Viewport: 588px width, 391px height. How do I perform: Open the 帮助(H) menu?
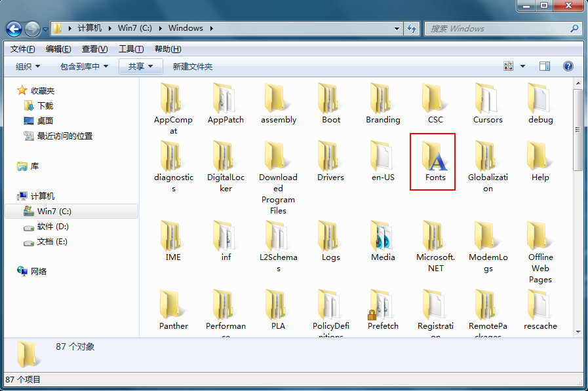[x=168, y=49]
